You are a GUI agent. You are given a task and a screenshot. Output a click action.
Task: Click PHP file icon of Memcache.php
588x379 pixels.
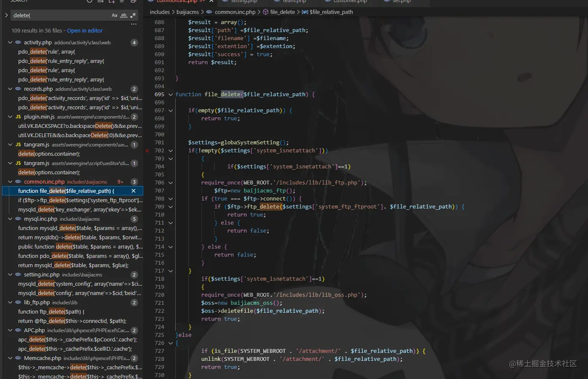18,358
